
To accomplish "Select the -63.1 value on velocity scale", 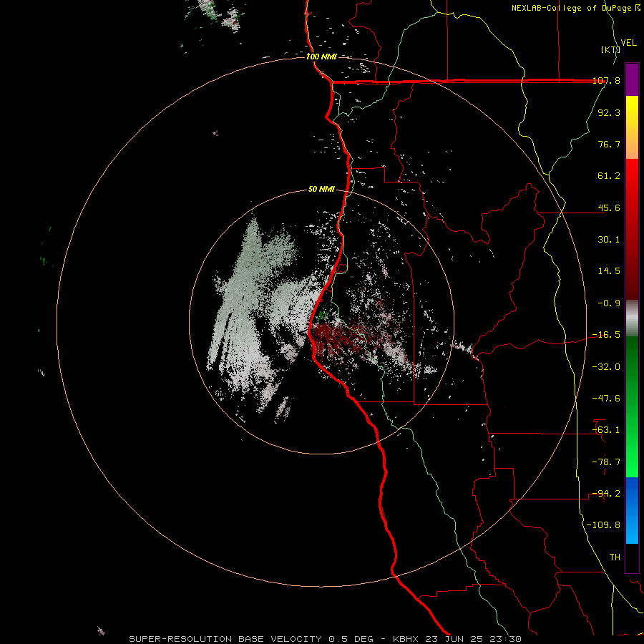I will click(x=606, y=430).
